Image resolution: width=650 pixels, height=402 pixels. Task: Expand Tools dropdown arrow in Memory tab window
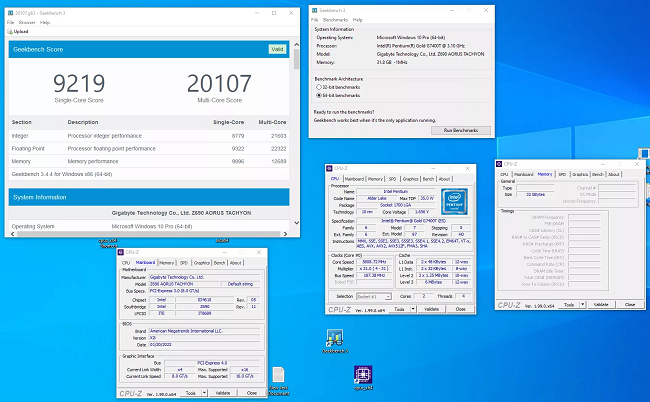(582, 305)
